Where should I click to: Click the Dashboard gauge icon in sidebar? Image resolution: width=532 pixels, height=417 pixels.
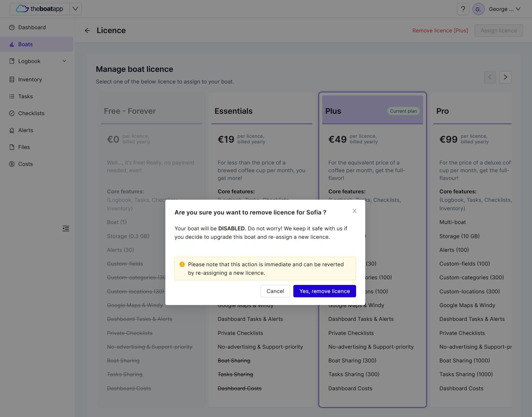coord(12,27)
